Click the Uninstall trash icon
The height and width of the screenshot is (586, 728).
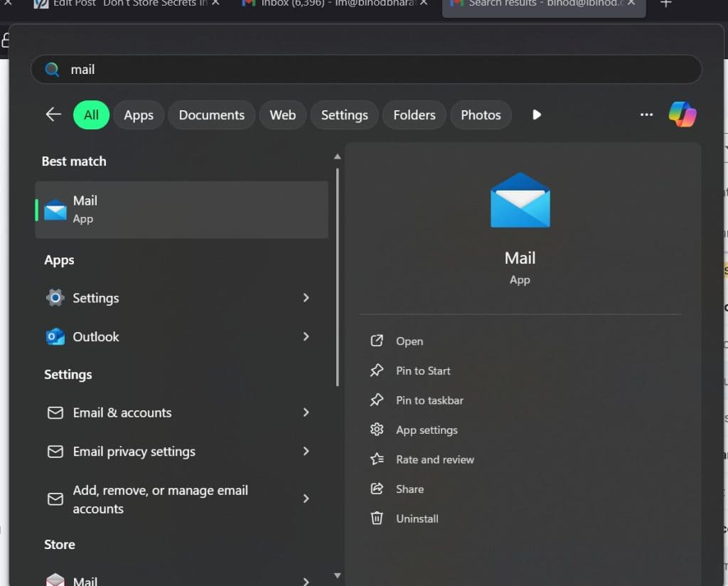[x=377, y=518]
